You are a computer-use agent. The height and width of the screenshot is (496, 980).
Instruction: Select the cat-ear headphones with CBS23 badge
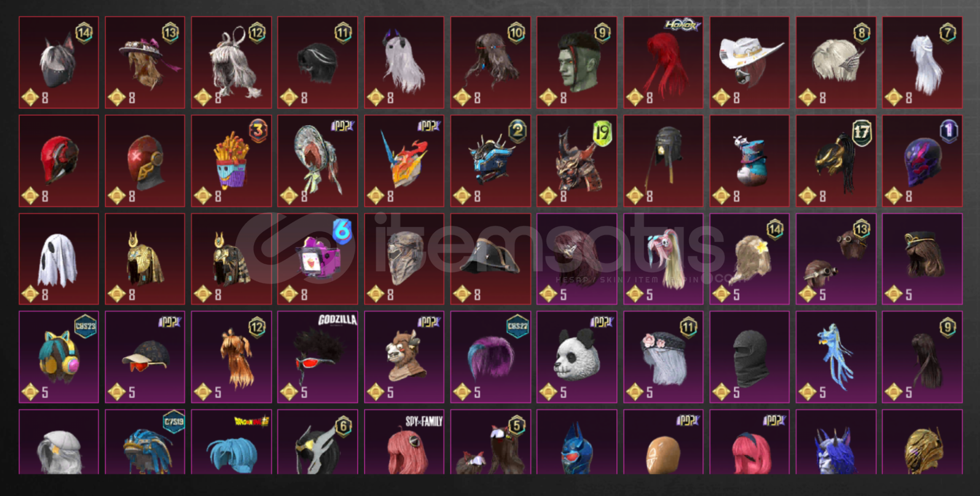tap(59, 357)
